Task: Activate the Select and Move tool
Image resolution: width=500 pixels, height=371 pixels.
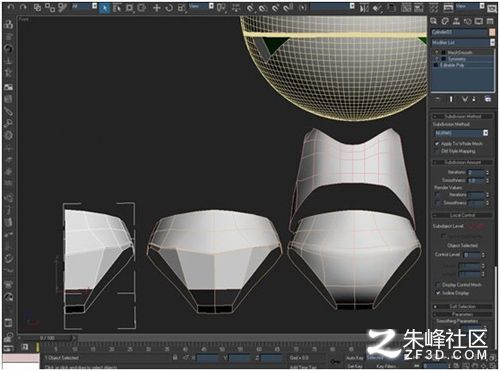Action: coord(156,8)
